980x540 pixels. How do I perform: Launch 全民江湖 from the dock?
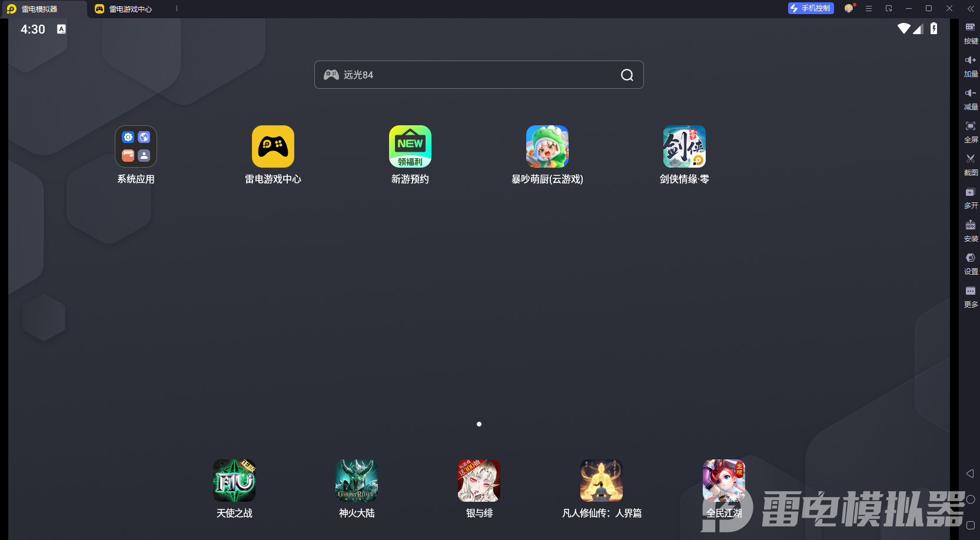(x=724, y=481)
